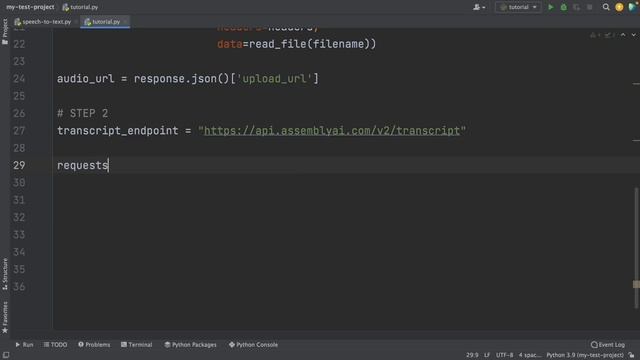Click transcript_endpoint variable on line 27
This screenshot has height=360, width=640.
[118, 131]
